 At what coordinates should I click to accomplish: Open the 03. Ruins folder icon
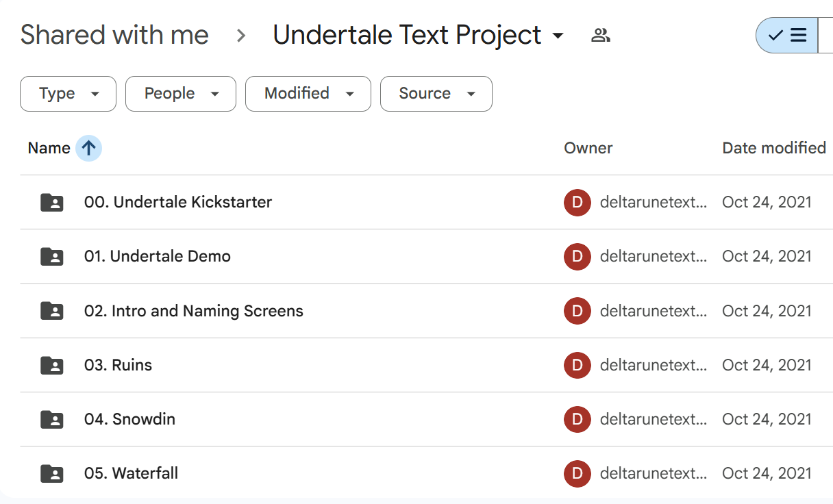pos(51,365)
